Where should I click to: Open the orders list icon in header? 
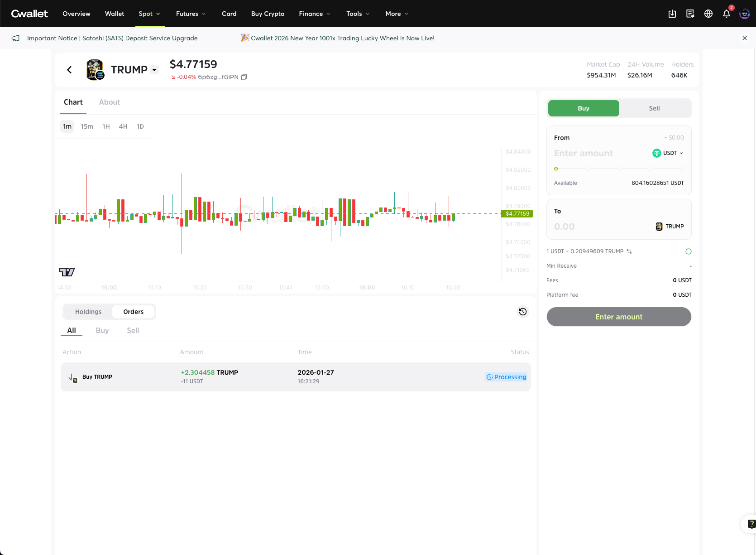[x=690, y=14]
